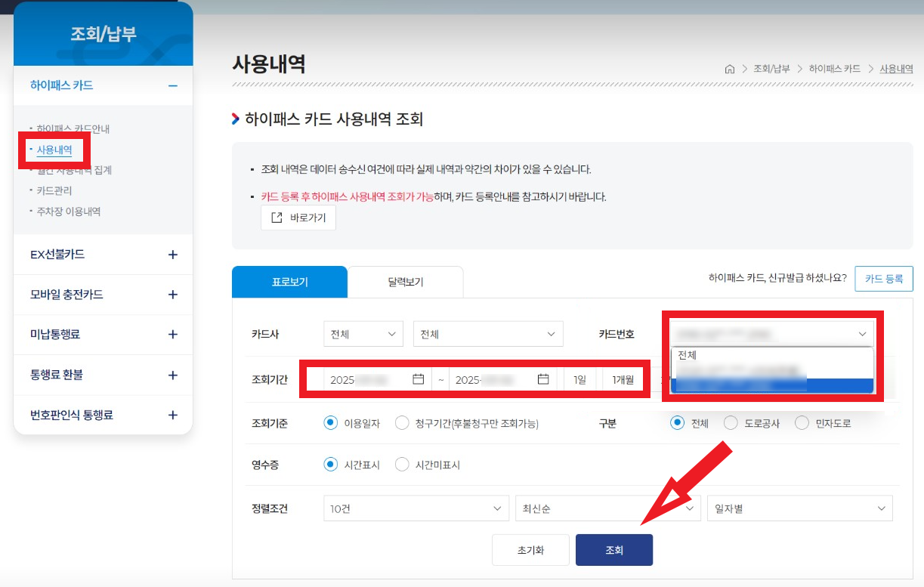Open the second 카드사 dropdown
The width and height of the screenshot is (924, 587).
(x=488, y=334)
